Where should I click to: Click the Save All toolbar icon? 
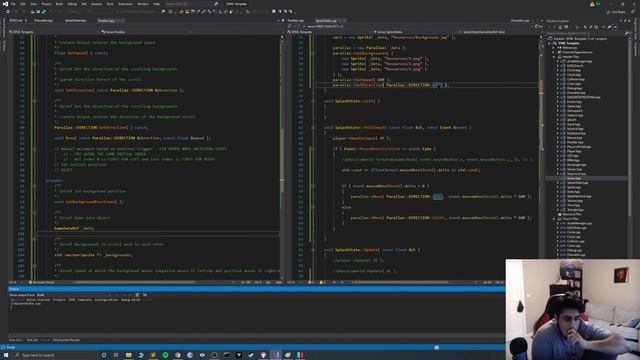pos(44,11)
